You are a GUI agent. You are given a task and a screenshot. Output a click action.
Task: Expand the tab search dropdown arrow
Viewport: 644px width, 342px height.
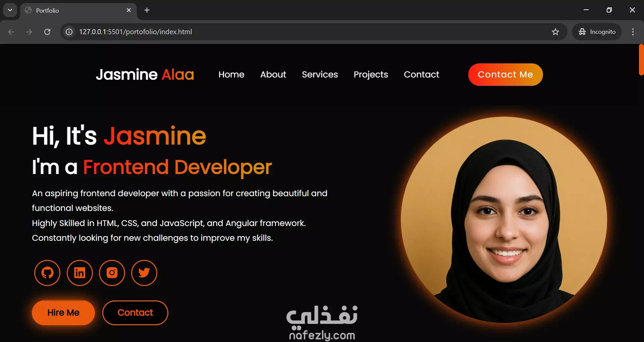coord(10,10)
